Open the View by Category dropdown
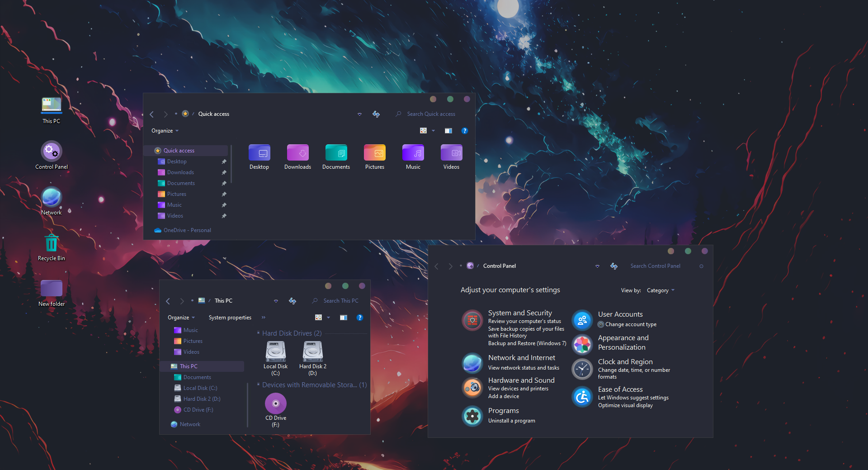Image resolution: width=868 pixels, height=470 pixels. click(x=660, y=290)
